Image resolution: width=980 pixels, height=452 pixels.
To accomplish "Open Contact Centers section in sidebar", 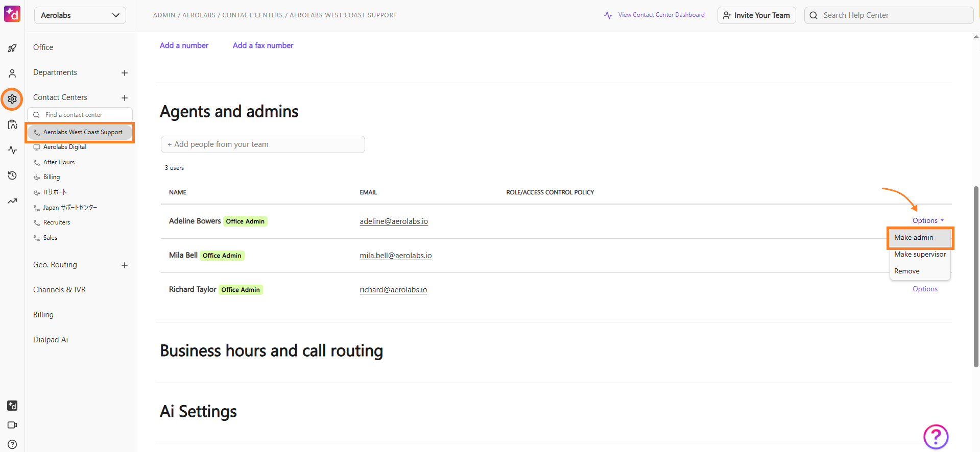I will coord(60,97).
